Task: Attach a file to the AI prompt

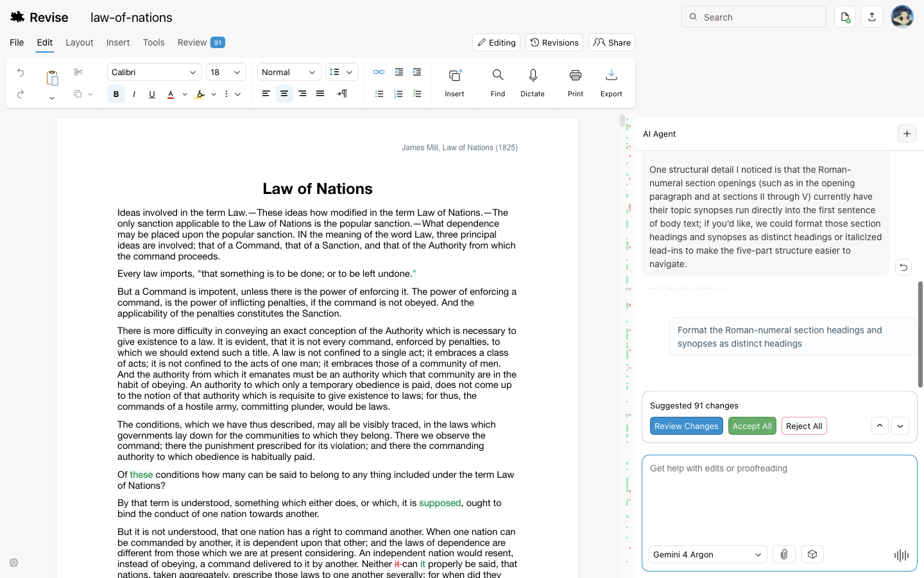Action: (x=784, y=554)
